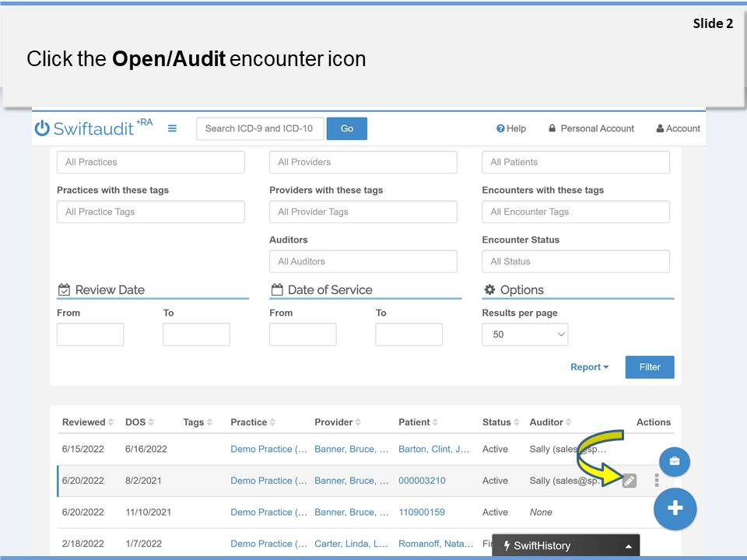Image resolution: width=747 pixels, height=560 pixels.
Task: Open the Account menu in header
Action: point(678,128)
